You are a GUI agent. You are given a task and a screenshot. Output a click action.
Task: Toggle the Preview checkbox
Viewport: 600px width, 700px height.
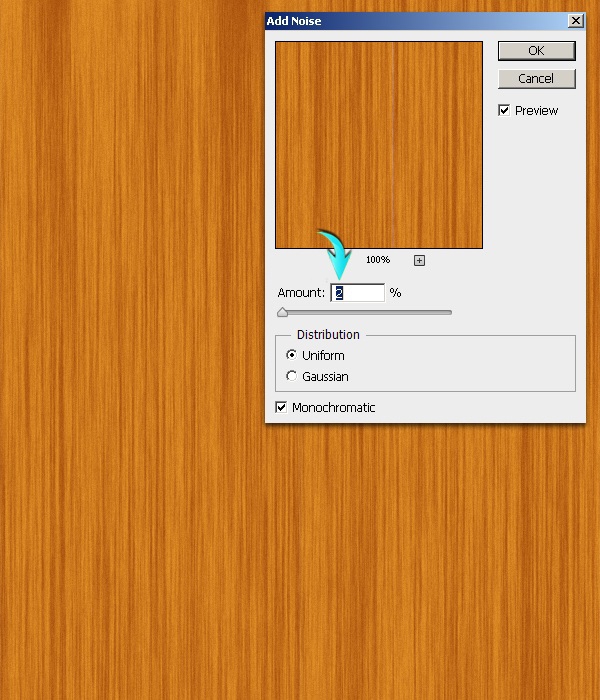504,110
